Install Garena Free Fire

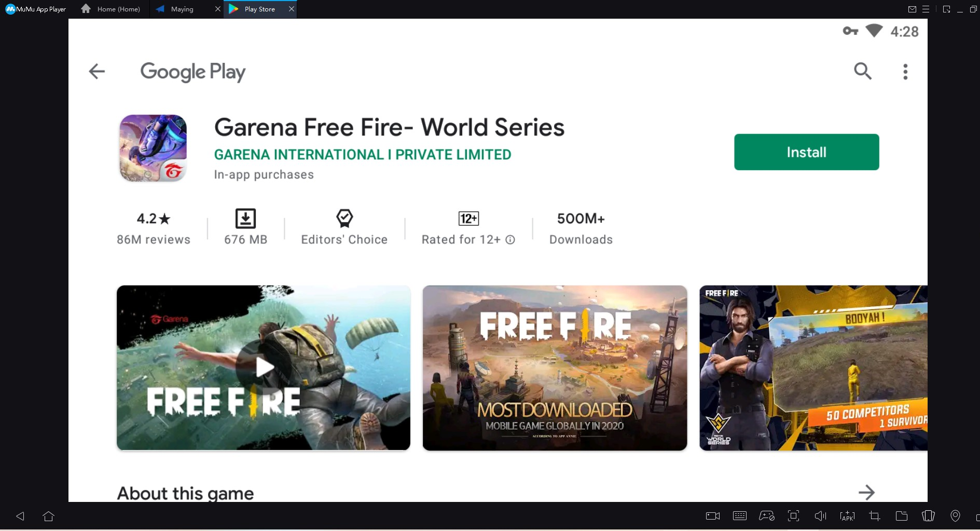pyautogui.click(x=806, y=152)
